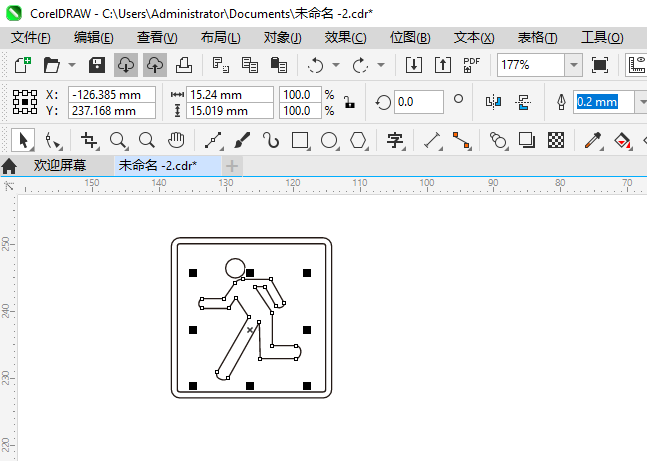The image size is (647, 461).
Task: Click the Cut icon
Action: pyautogui.click(x=221, y=65)
